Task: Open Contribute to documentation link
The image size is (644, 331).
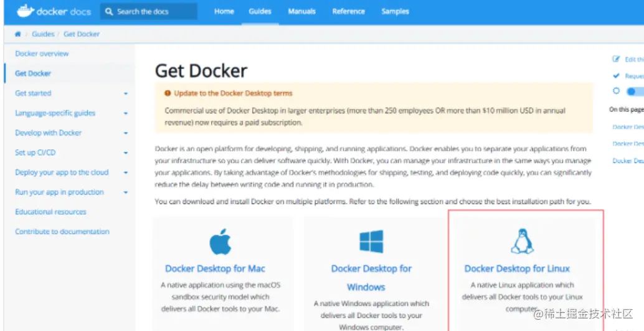Action: click(x=62, y=231)
